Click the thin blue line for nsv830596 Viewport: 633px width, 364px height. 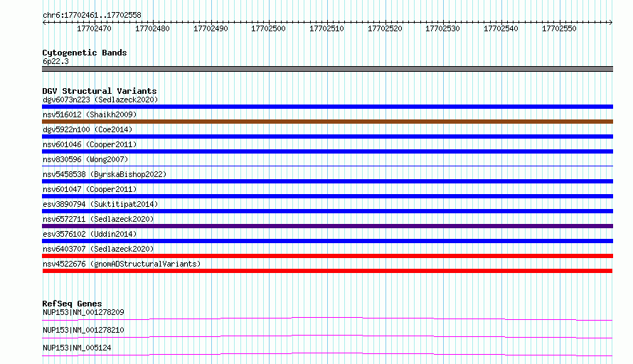[x=327, y=166]
